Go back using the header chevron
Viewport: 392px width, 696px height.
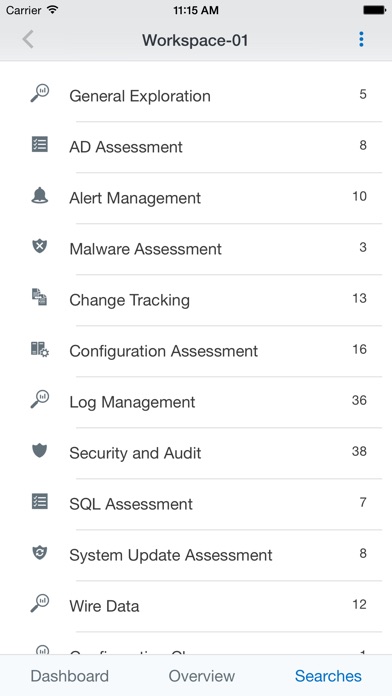(x=28, y=40)
